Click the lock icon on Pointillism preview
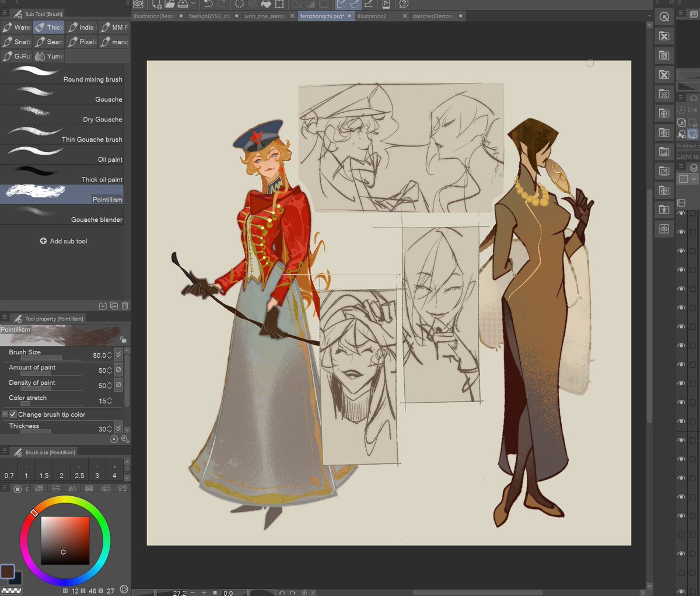The height and width of the screenshot is (596, 700). pos(123,339)
